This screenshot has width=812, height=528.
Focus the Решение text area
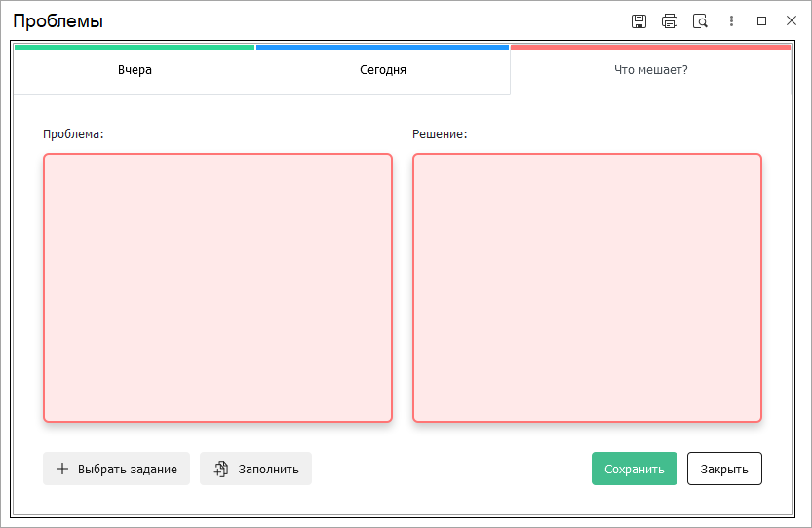pos(587,287)
